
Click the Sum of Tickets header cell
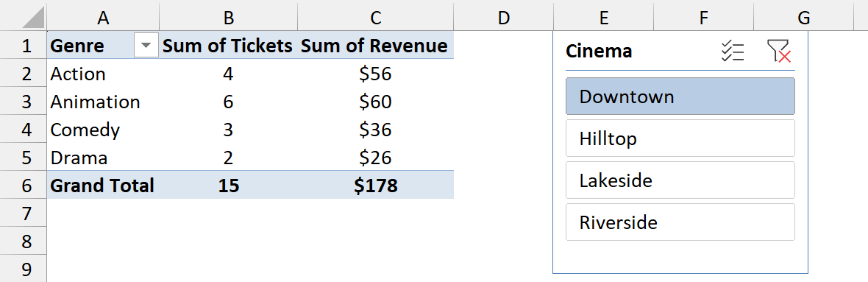(x=229, y=46)
